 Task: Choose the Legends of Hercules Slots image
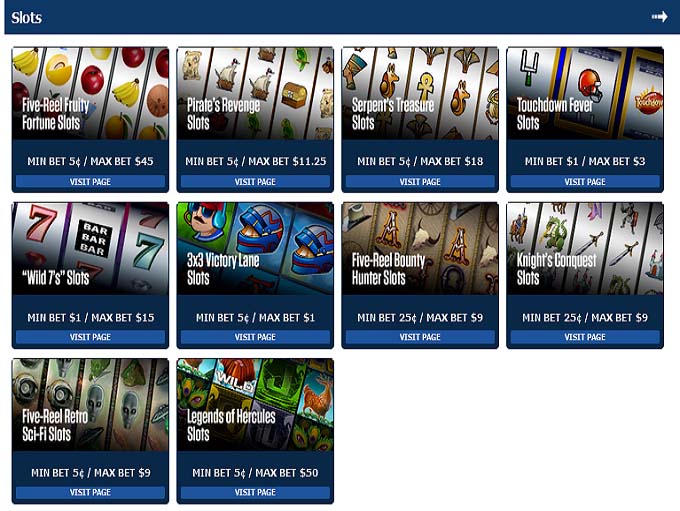[x=255, y=405]
